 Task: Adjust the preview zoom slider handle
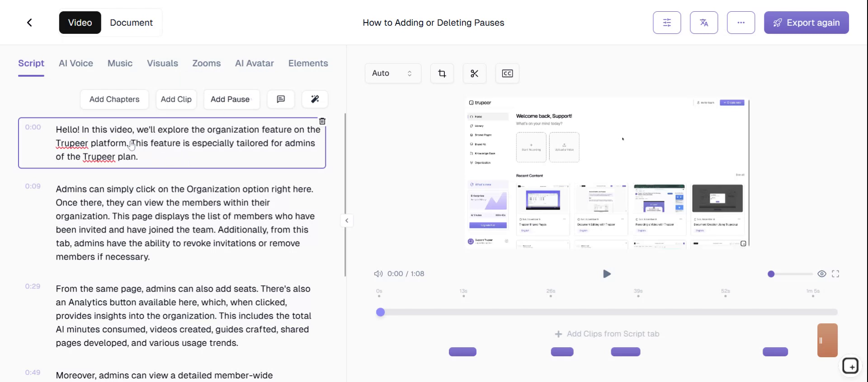[x=771, y=274]
